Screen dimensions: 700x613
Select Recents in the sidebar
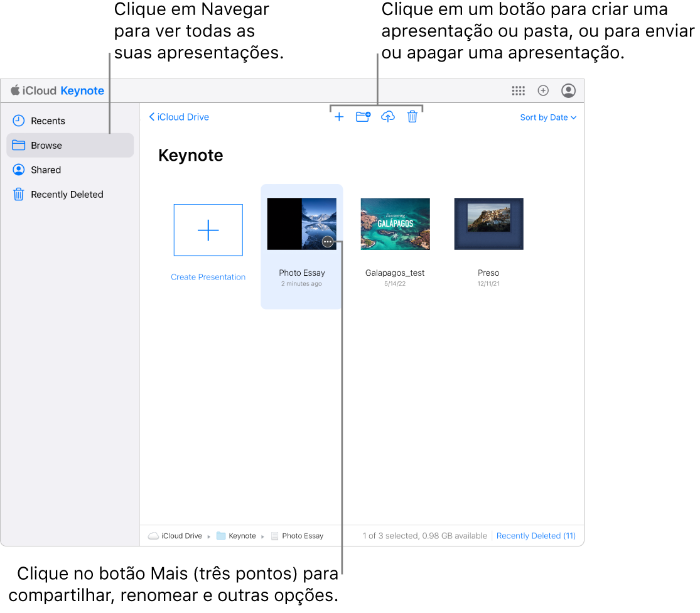tap(70, 121)
